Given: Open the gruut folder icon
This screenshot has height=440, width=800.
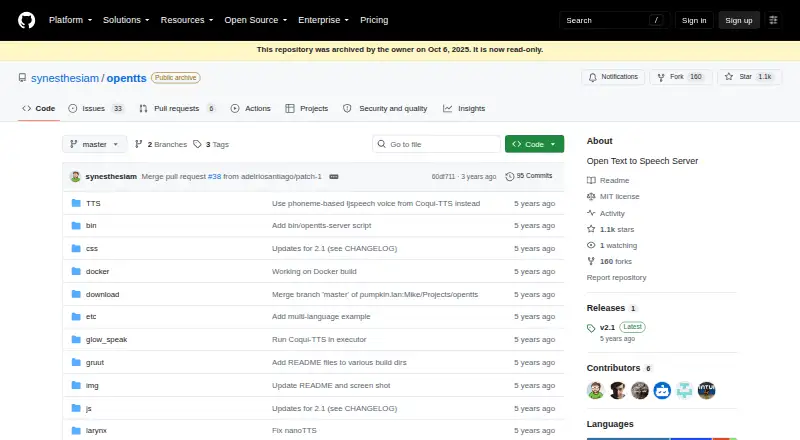Looking at the screenshot, I should click(x=76, y=362).
